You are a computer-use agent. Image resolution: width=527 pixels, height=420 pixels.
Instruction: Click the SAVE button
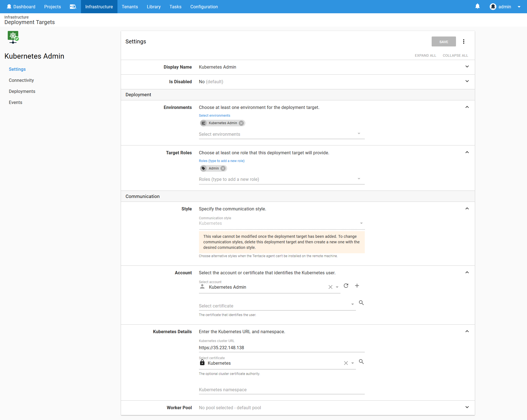tap(444, 41)
